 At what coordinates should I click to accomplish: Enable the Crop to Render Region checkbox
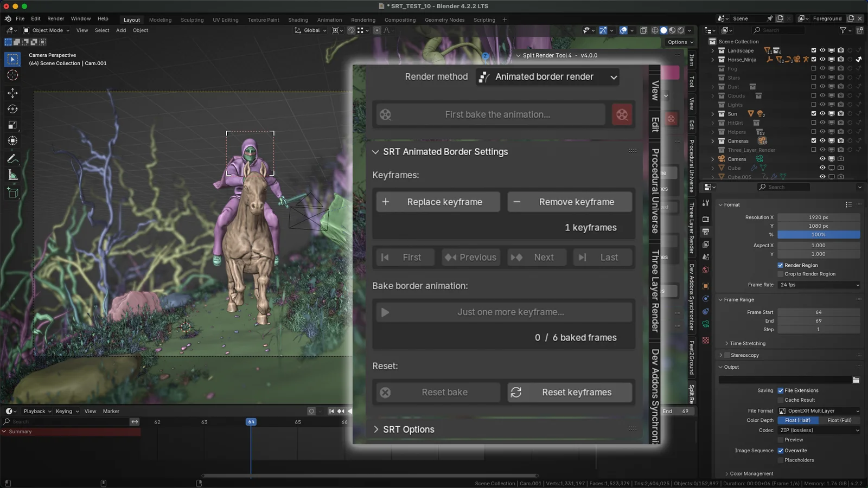tap(780, 274)
